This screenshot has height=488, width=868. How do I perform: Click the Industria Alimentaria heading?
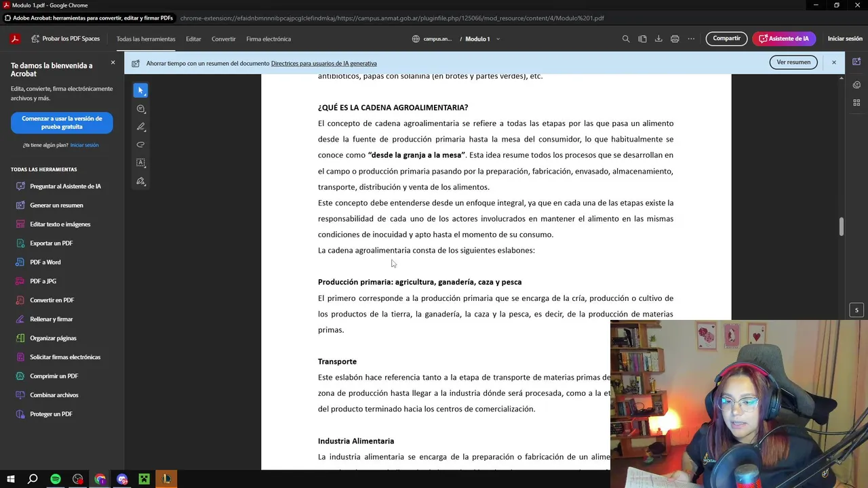click(x=356, y=441)
